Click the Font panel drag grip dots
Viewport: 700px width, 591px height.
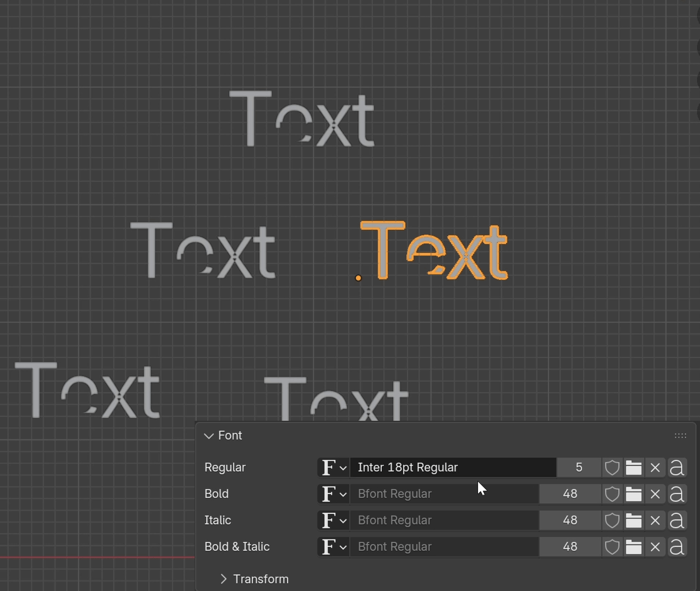pyautogui.click(x=680, y=436)
